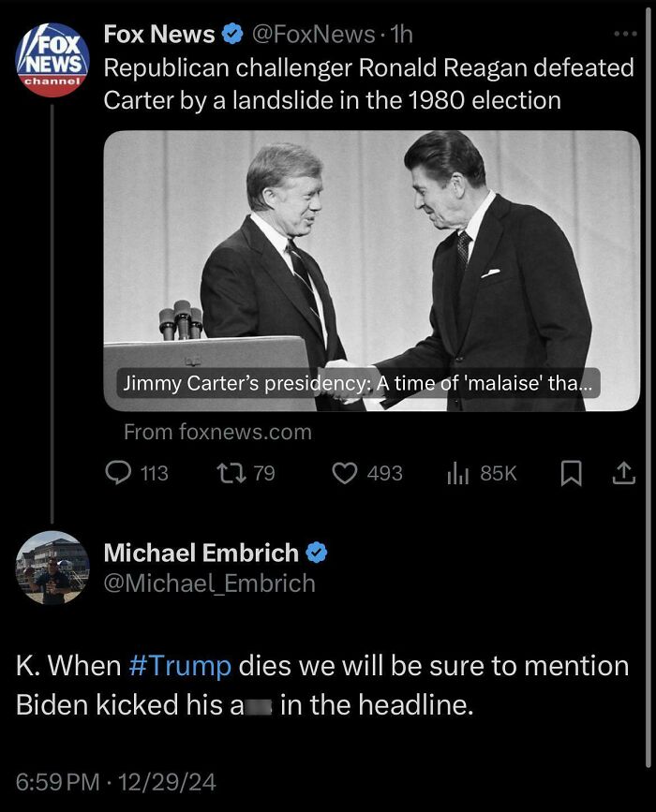
Task: Visit the foxnews.com source link
Action: click(217, 434)
